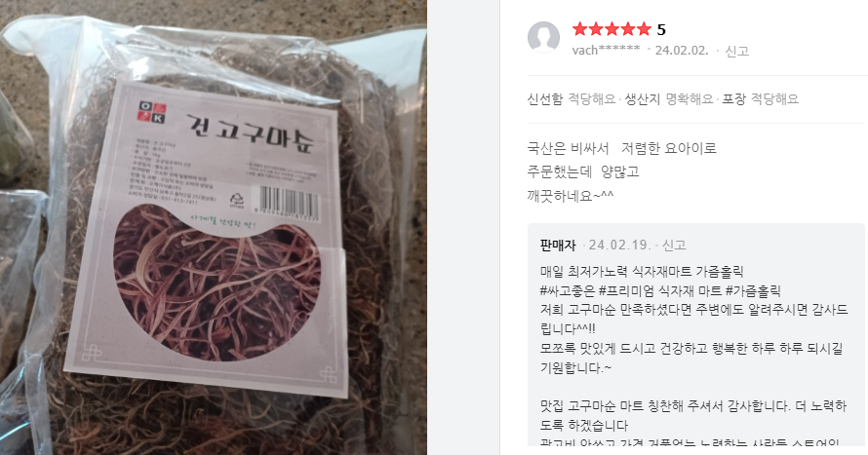Click the 건고구마순 package label in photo
Viewport: 868px width, 455px height.
pyautogui.click(x=207, y=239)
